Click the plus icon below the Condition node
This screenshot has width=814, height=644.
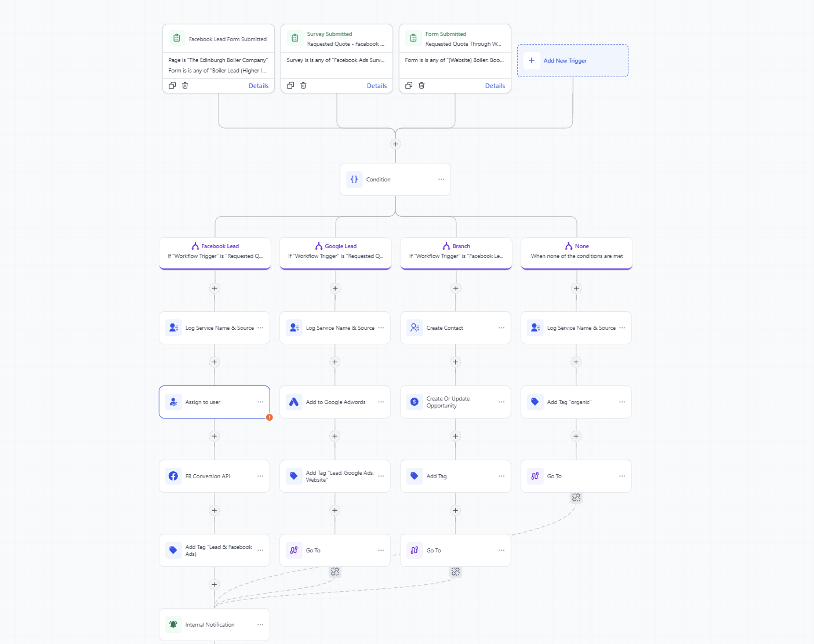[x=395, y=144]
